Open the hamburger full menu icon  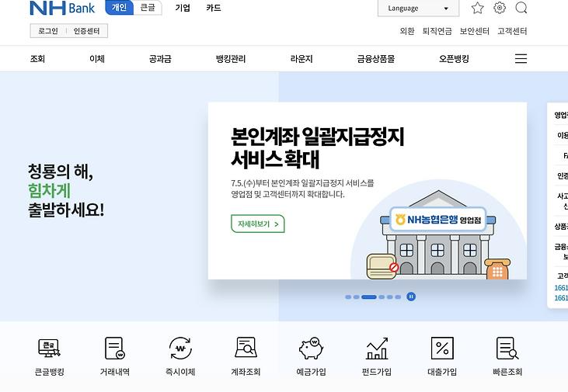521,59
